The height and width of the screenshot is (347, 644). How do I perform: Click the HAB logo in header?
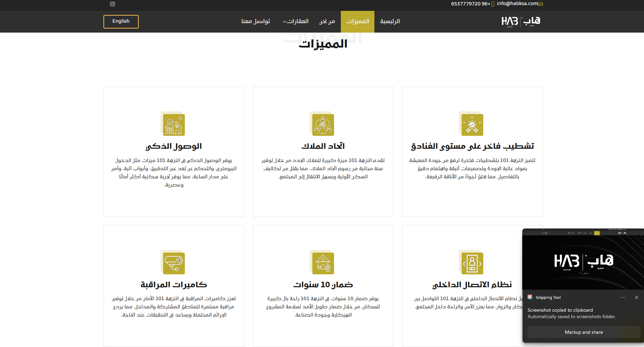pos(521,21)
